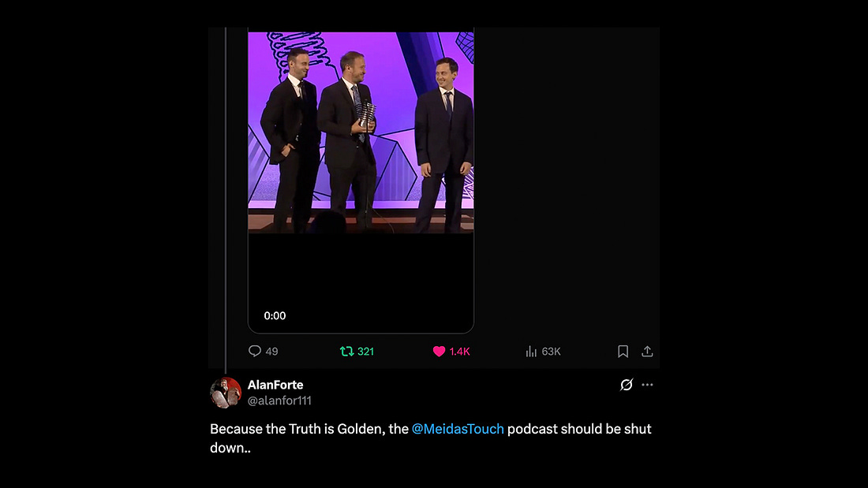The height and width of the screenshot is (488, 868).
Task: Follow the @MeidasTouch mention link
Action: tap(458, 430)
